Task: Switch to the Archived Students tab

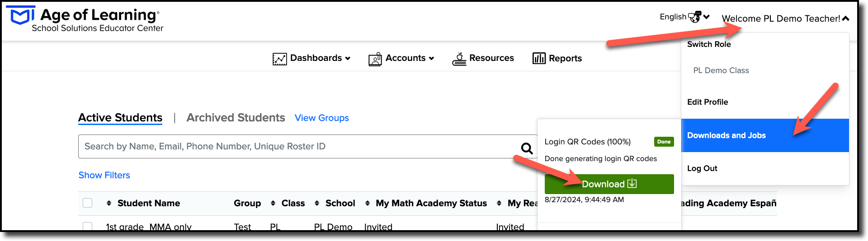Action: click(236, 118)
